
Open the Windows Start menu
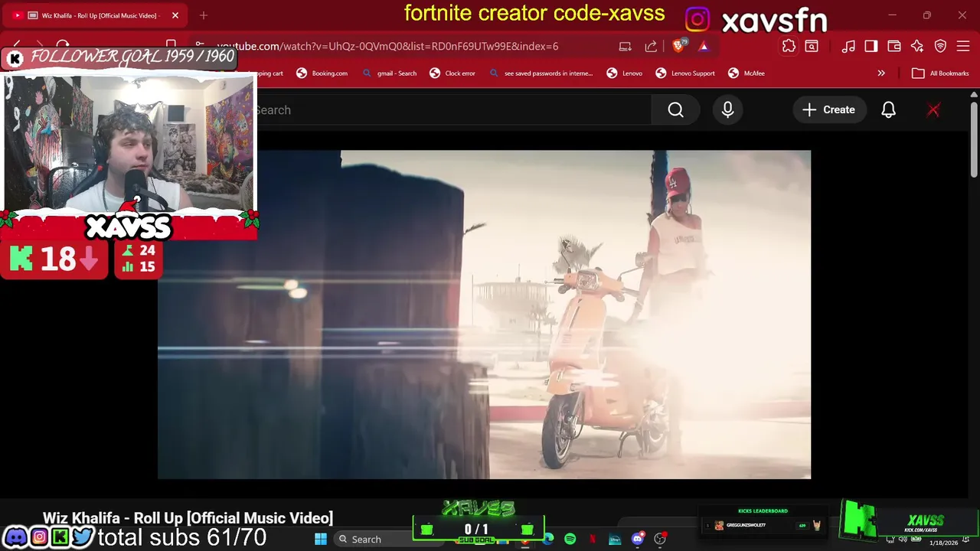point(321,540)
